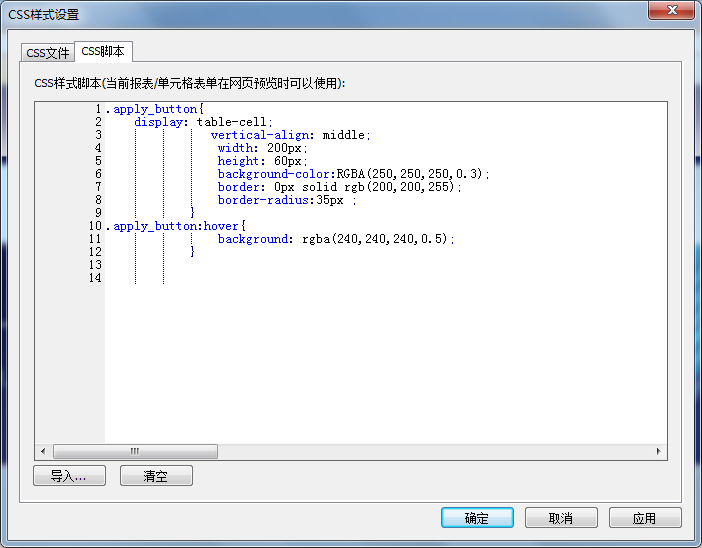Clear the script with the 清空 button

pos(156,477)
